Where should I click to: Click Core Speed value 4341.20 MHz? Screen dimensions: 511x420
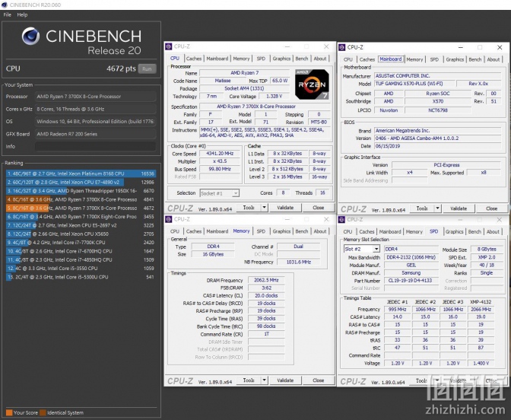[x=220, y=154]
